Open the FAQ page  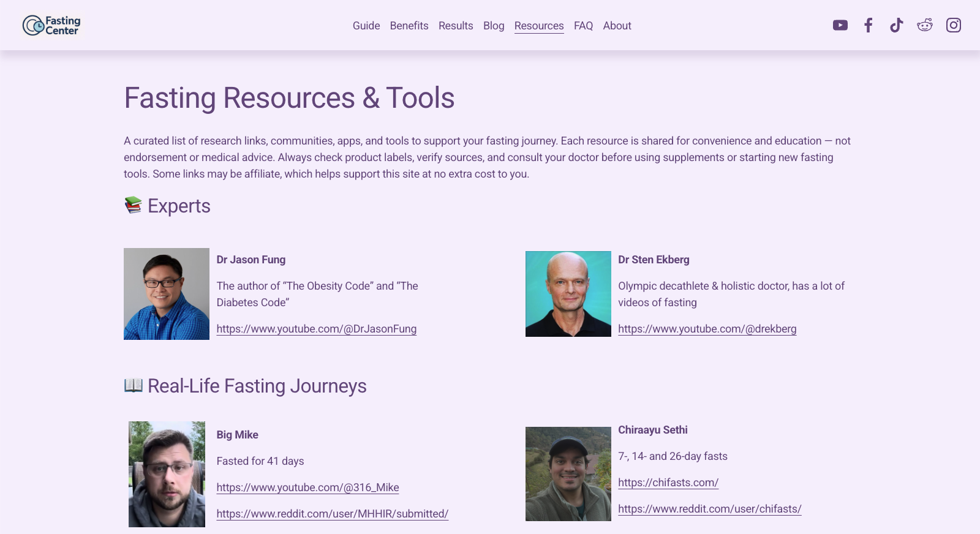tap(583, 26)
